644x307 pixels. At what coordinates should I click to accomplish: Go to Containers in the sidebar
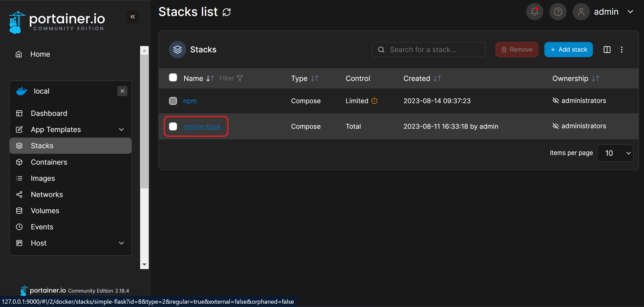point(49,162)
